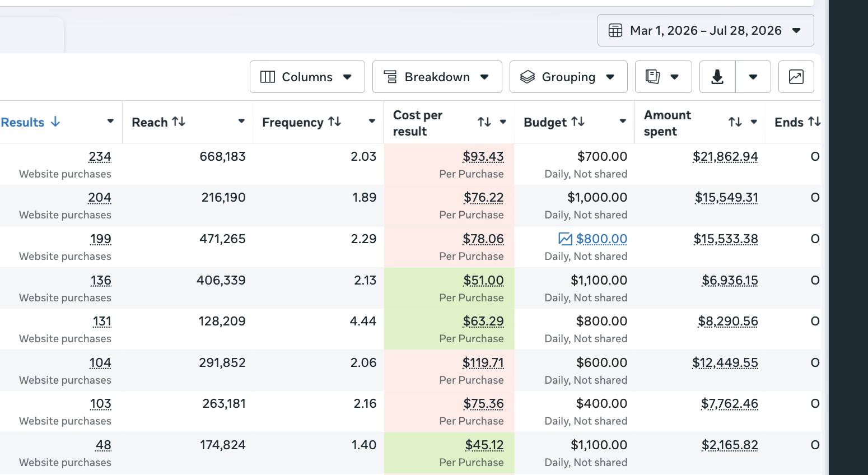Click the $78.06 cost per result
The height and width of the screenshot is (475, 868).
483,239
